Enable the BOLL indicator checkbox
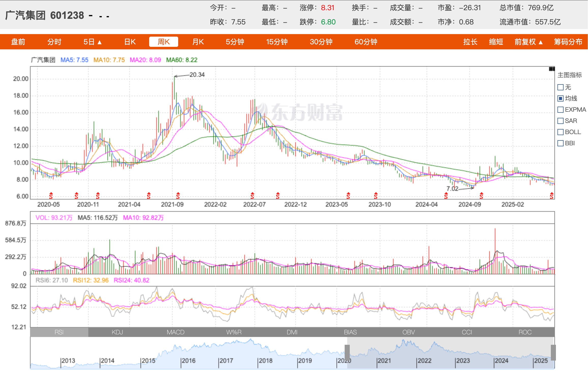The width and height of the screenshot is (588, 372). (x=560, y=132)
